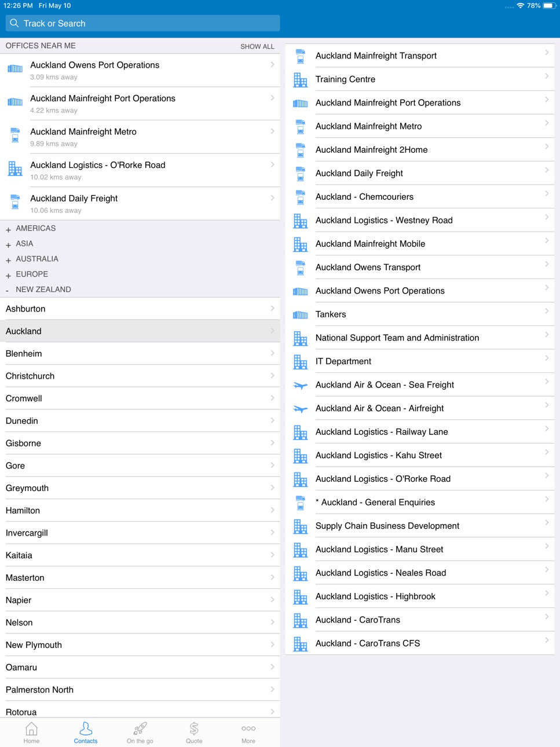Select Gisborne in the city list
This screenshot has height=747, width=560.
[140, 444]
